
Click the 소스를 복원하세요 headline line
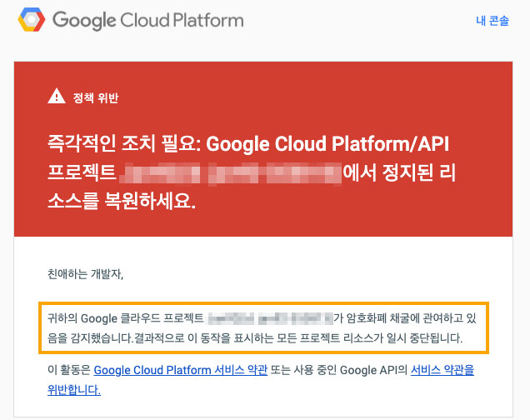pos(122,201)
